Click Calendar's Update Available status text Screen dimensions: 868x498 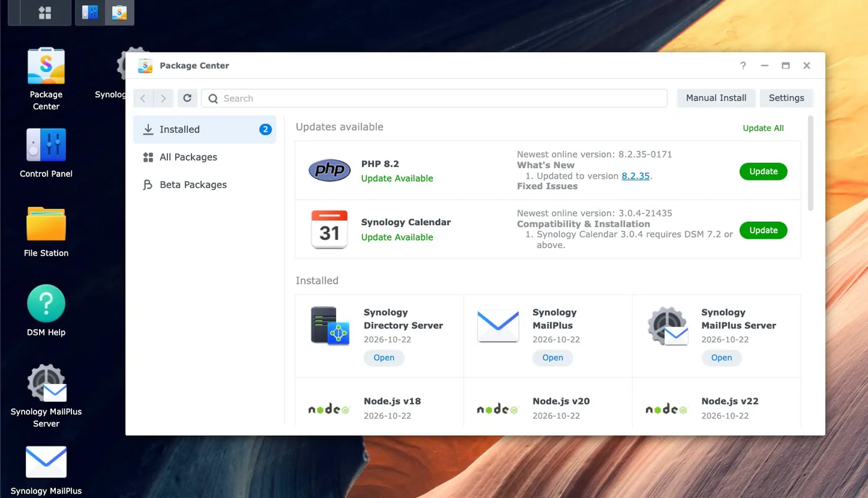(x=397, y=238)
